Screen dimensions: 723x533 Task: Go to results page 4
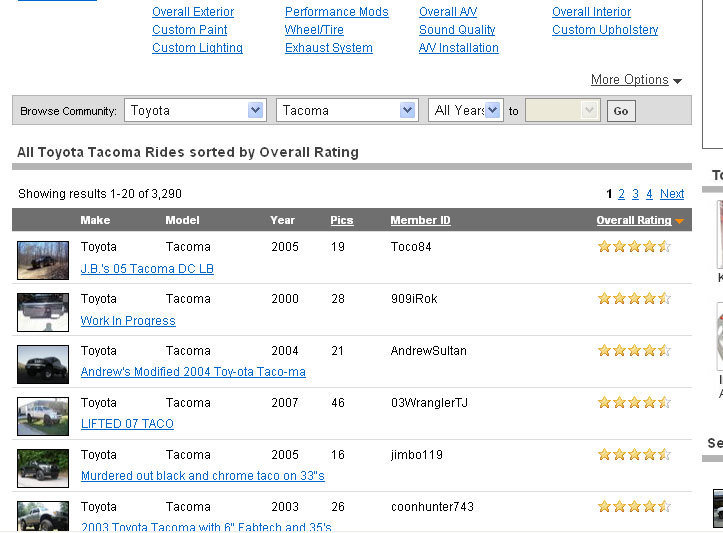[x=649, y=194]
